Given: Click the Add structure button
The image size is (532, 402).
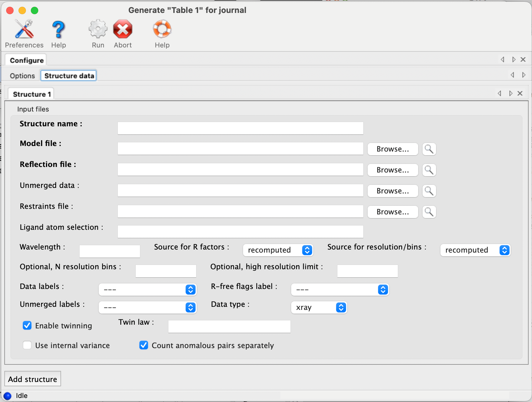Looking at the screenshot, I should [x=33, y=379].
